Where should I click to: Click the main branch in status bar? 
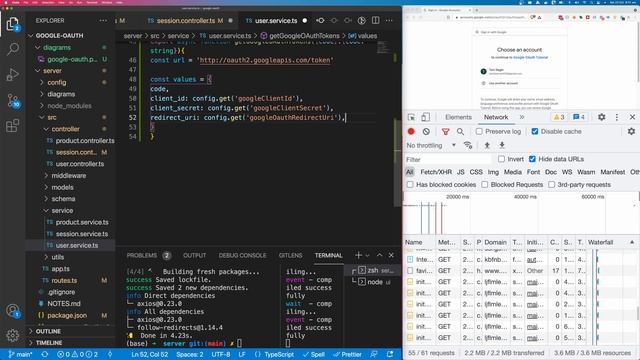point(20,354)
